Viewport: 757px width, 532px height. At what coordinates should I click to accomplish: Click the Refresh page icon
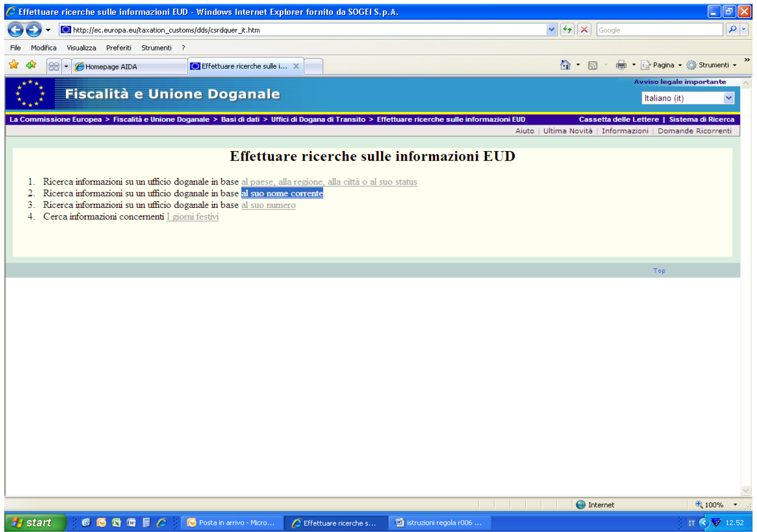click(x=567, y=30)
